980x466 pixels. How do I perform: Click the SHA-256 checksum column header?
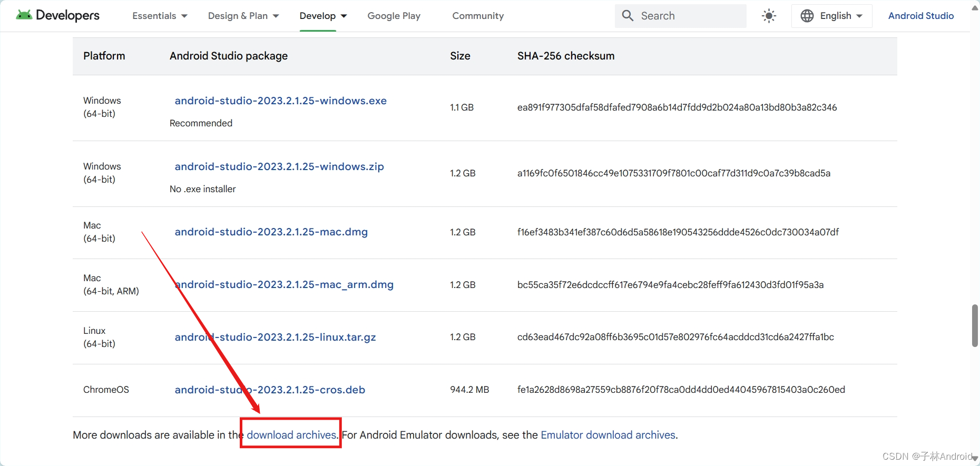click(566, 56)
